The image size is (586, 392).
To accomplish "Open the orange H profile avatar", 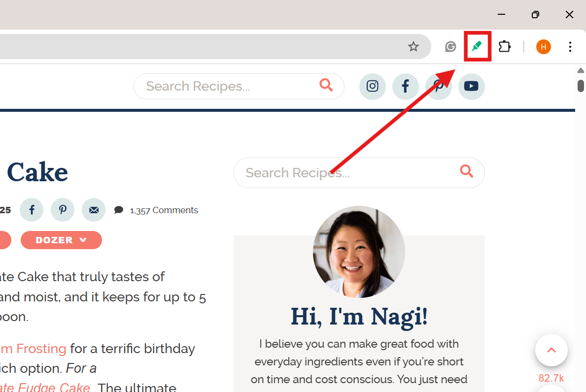I will pos(544,47).
